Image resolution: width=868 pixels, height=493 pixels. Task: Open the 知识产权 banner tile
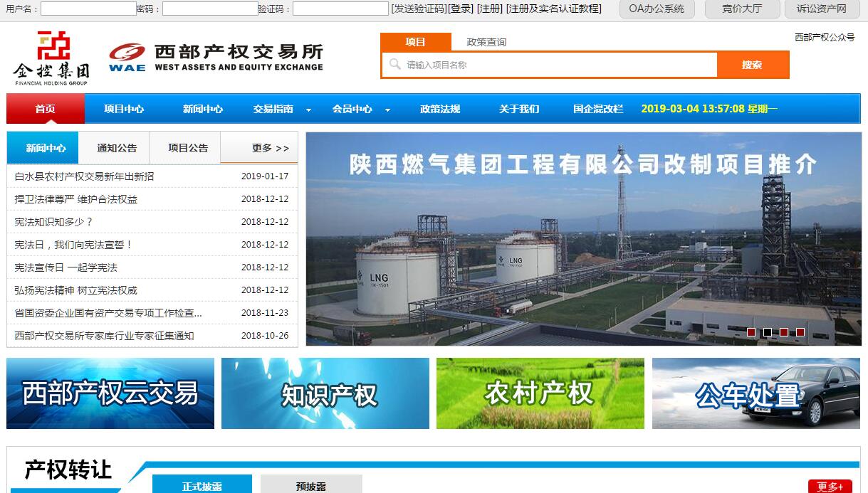(325, 393)
